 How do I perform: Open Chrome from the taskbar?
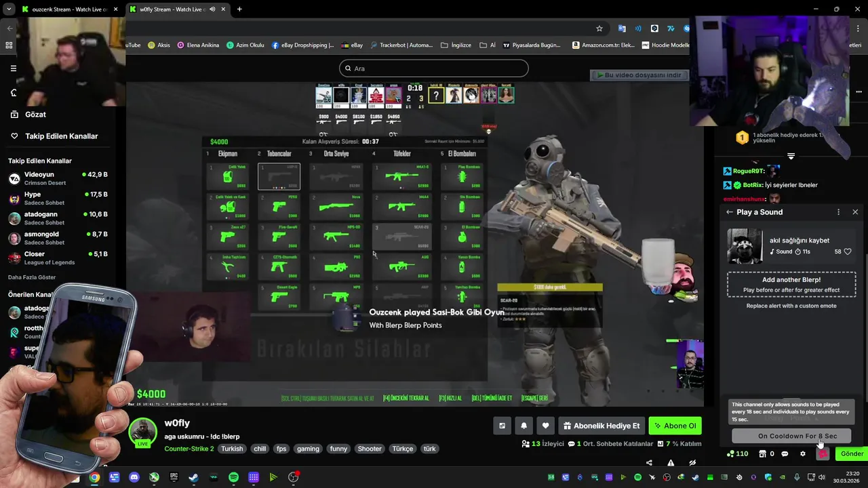tap(94, 477)
